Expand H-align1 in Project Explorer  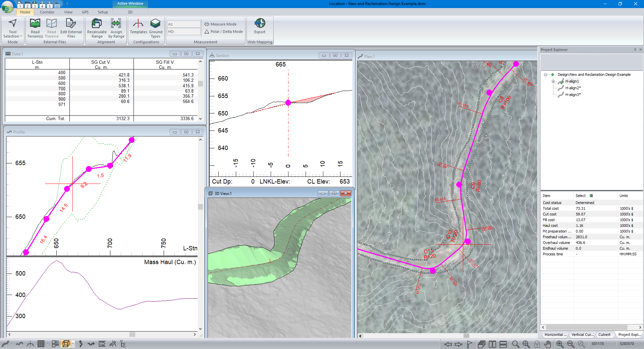[x=553, y=81]
